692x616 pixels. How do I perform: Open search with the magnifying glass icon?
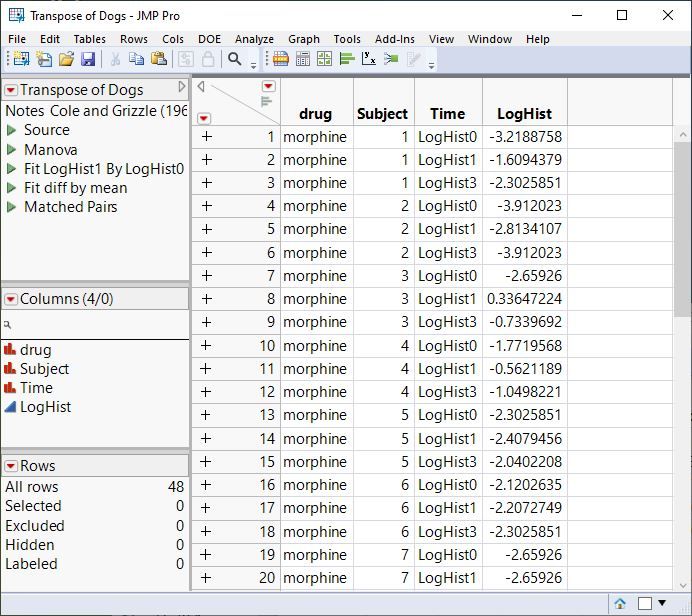235,59
